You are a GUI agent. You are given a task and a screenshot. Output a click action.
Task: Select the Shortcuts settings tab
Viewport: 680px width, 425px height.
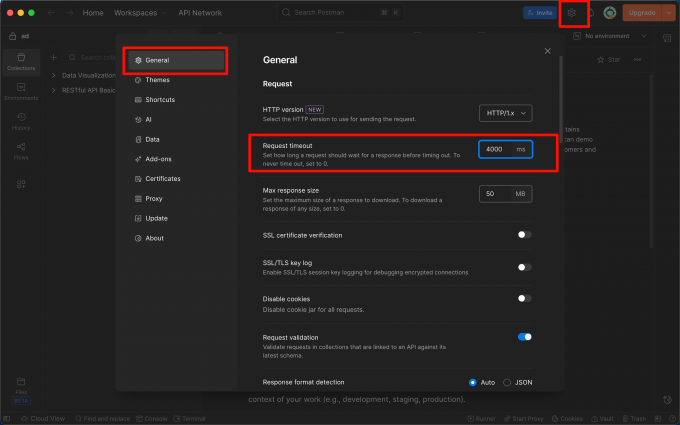tap(176, 100)
